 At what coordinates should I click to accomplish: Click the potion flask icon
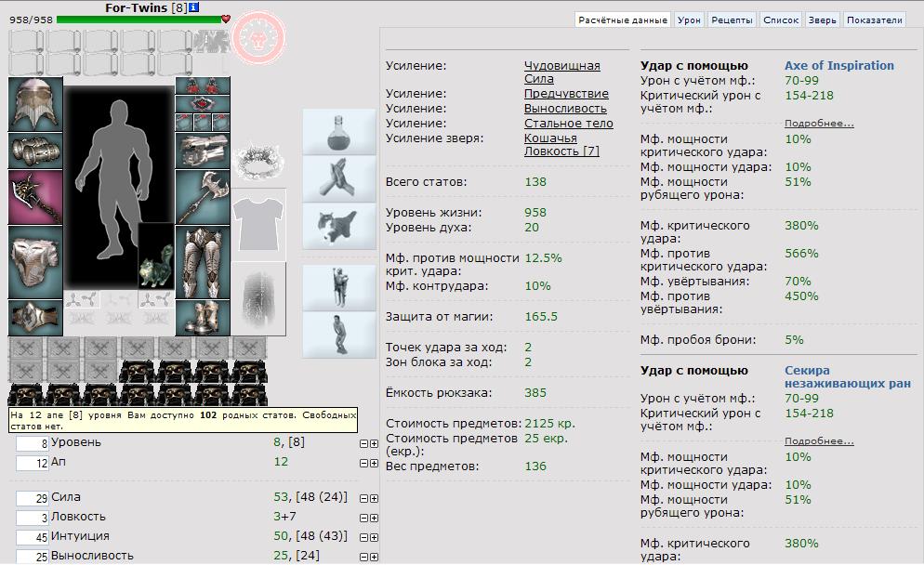pos(339,132)
